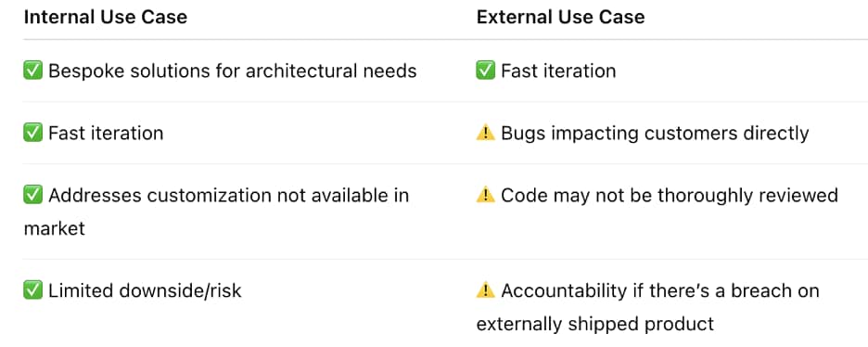This screenshot has width=868, height=347.
Task: Click checkmark beside external Fast iteration
Action: click(486, 71)
